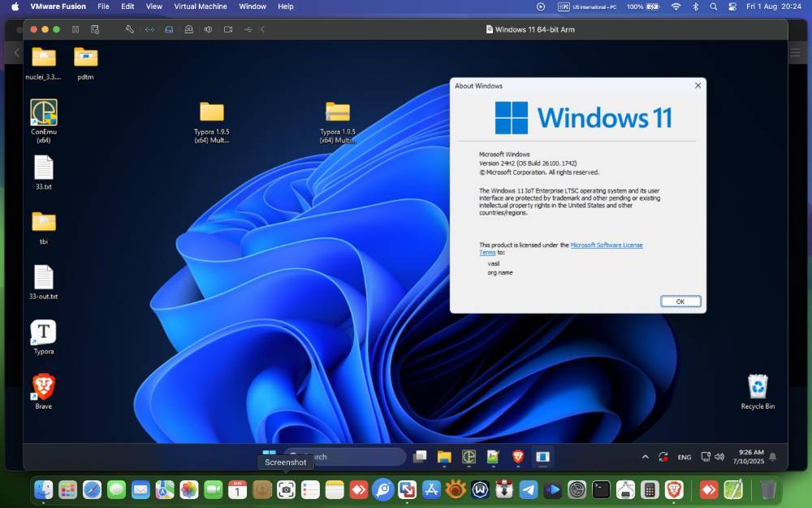Open Photos from the Dock
This screenshot has height=508, width=812.
tap(189, 489)
